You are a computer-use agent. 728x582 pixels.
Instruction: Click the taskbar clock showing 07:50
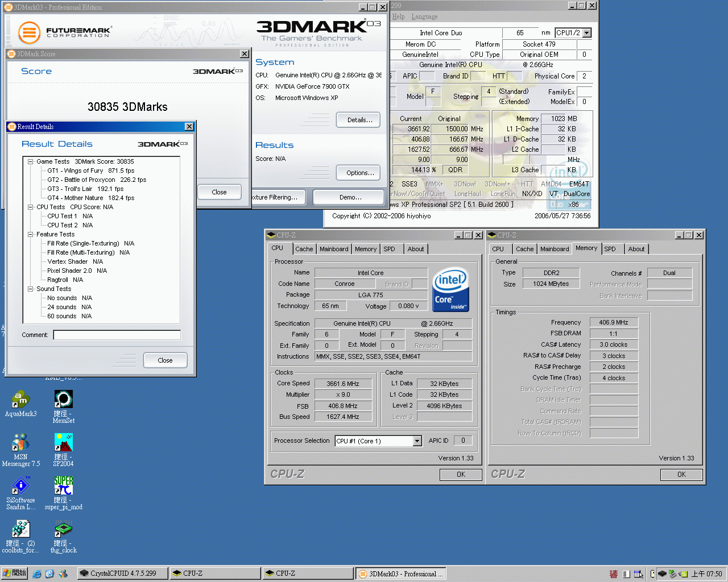coord(706,574)
